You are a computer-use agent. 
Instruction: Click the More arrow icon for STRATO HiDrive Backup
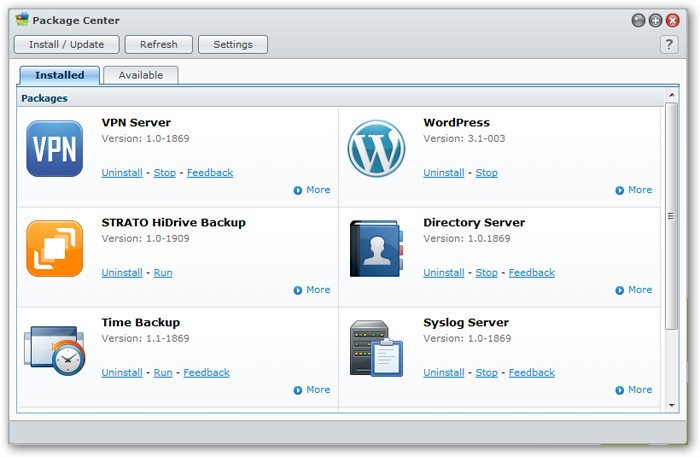point(298,291)
